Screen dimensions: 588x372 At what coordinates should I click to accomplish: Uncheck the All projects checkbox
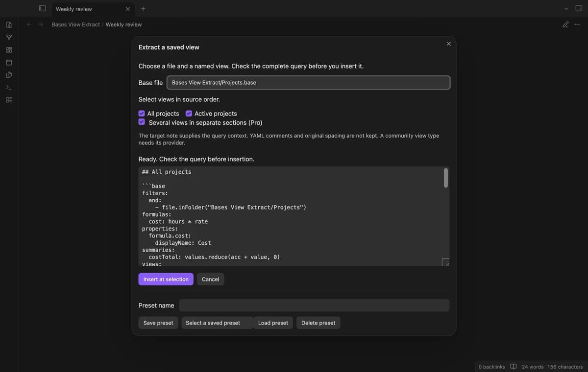[142, 113]
